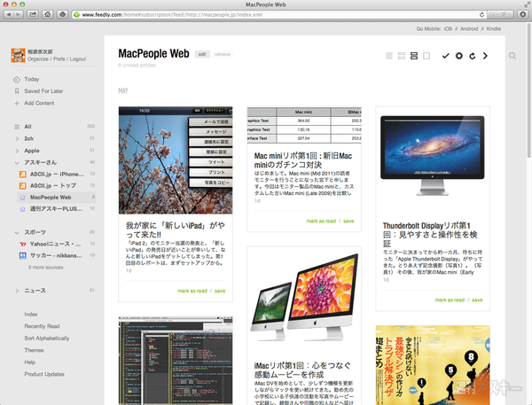Refresh the MacPeople Web feed
Screen dimensions: 532x405
coord(472,56)
